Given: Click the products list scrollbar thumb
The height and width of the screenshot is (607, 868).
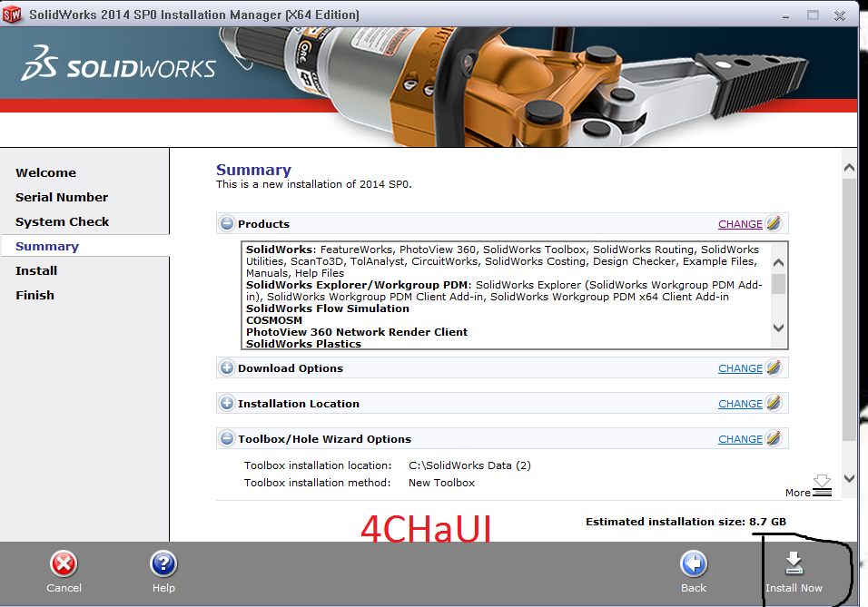Looking at the screenshot, I should point(778,284).
